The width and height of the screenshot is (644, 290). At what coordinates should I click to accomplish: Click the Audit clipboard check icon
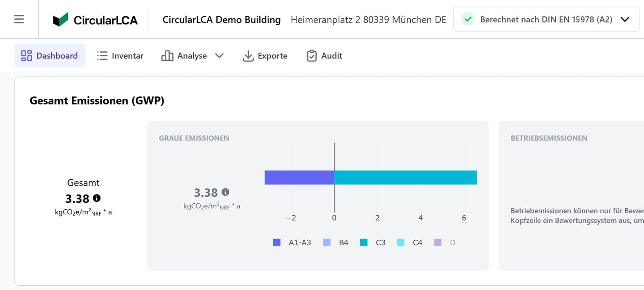(312, 56)
